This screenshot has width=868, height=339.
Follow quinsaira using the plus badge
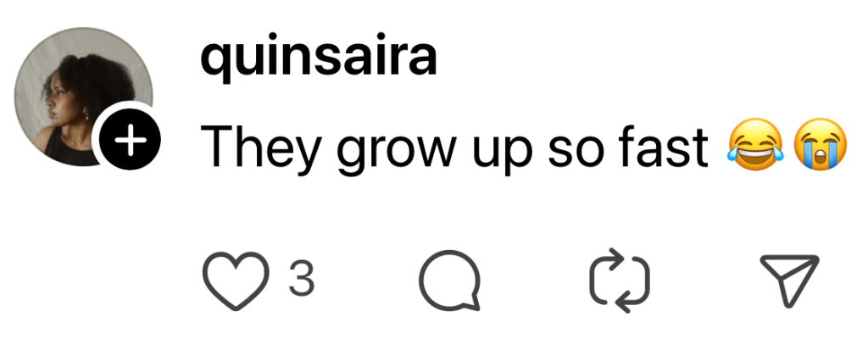point(131,142)
